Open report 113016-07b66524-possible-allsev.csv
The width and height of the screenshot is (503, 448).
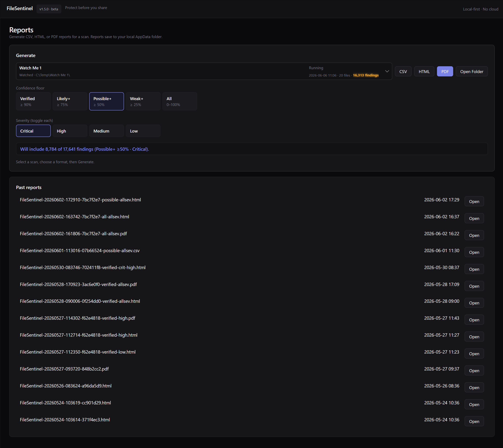coord(474,252)
